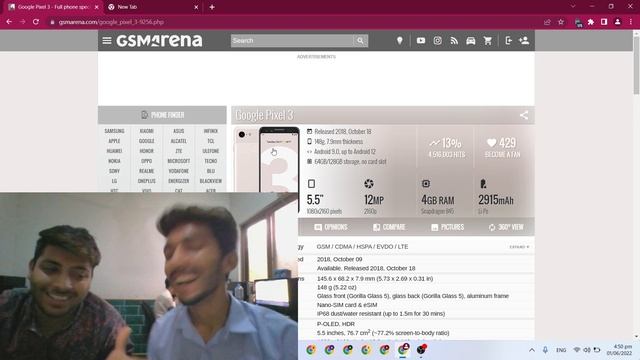
Task: Reload the current page
Action: point(36,22)
